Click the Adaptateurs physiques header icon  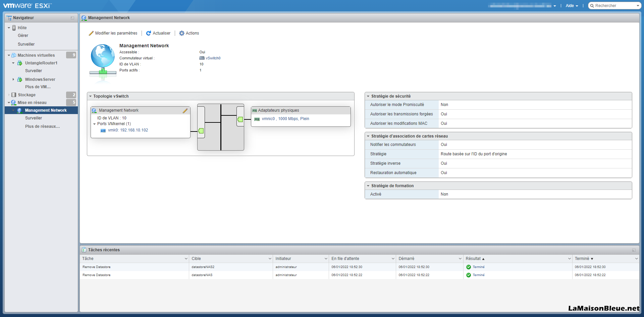255,110
